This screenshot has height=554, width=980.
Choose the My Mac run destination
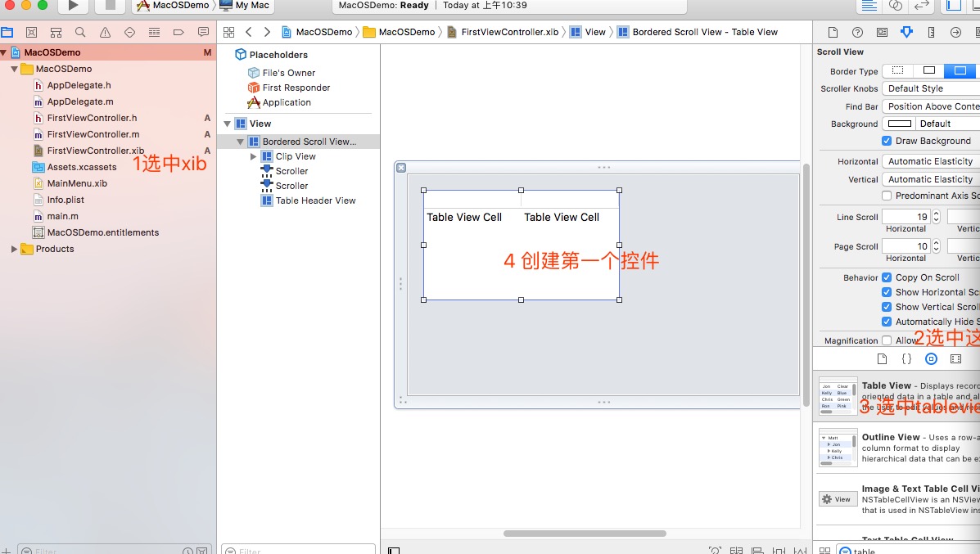click(245, 5)
